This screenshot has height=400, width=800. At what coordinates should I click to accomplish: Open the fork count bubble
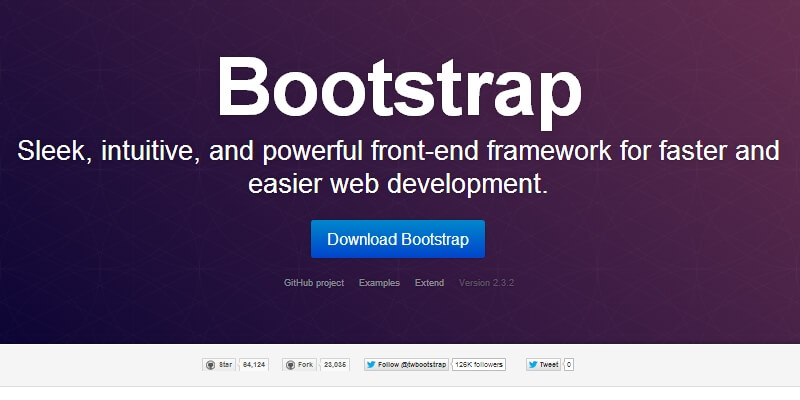tap(335, 364)
